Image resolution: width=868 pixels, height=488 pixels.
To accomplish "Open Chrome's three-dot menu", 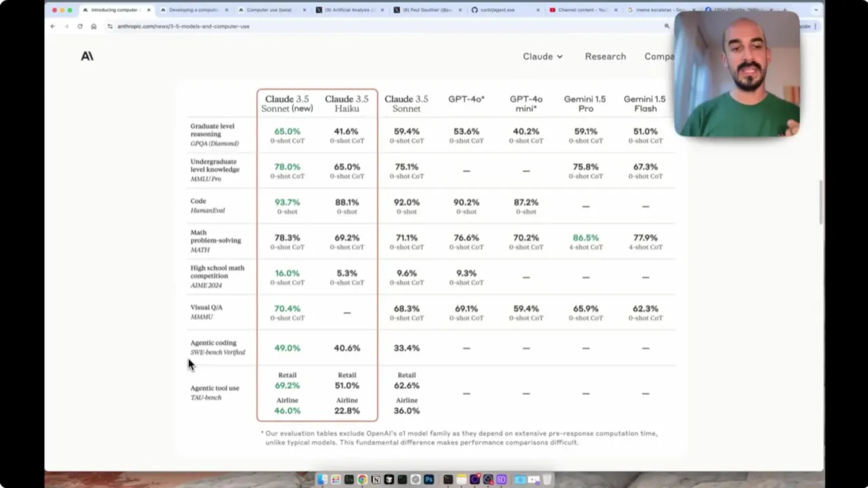I will 815,26.
